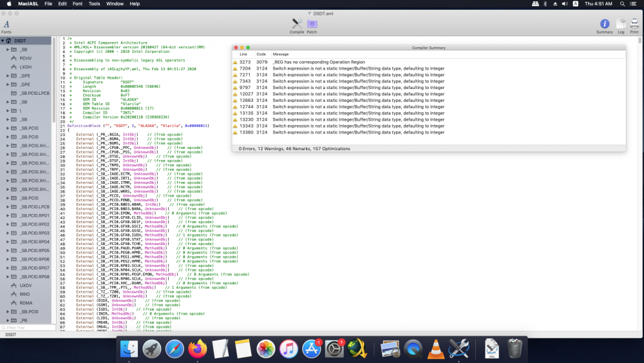Open TextEdit from the Dock
Viewport: 644px width, 363px height.
[x=220, y=349]
